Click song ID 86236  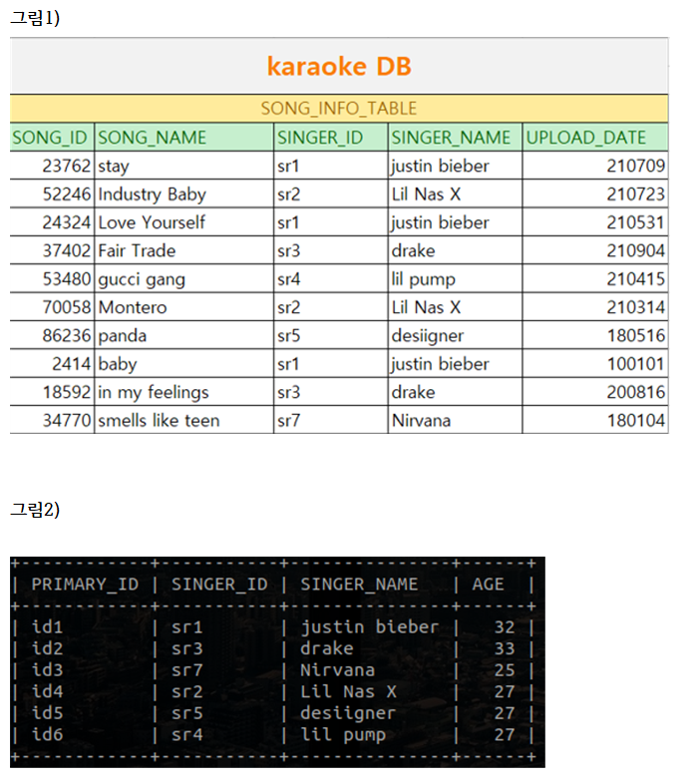coord(52,335)
